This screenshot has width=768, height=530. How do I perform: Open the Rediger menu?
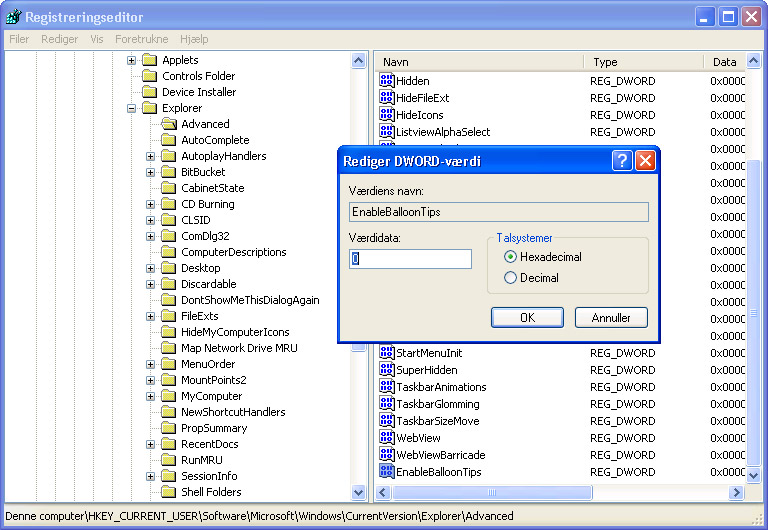[x=59, y=39]
